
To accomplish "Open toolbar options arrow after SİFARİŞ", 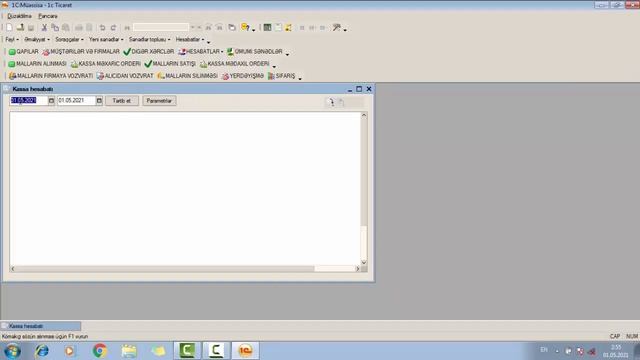I will [300, 78].
